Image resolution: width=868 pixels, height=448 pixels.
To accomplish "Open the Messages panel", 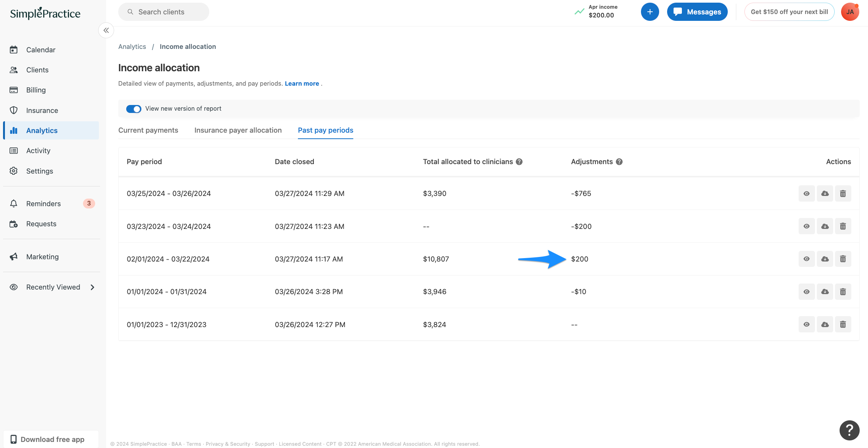I will pos(697,12).
